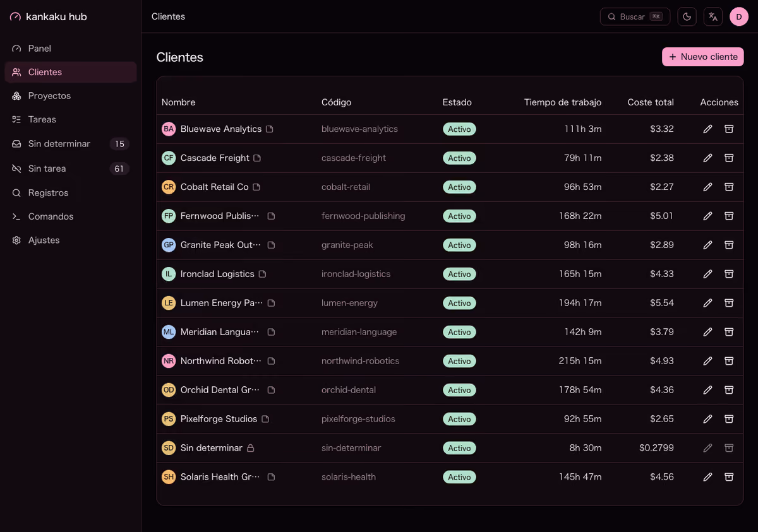This screenshot has height=532, width=758.
Task: Open Comandos in the sidebar
Action: tap(71, 216)
